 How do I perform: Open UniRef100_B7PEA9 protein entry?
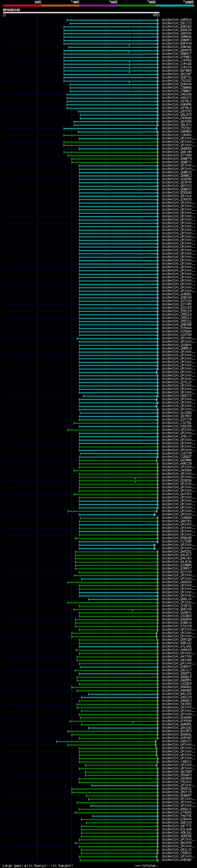click(x=177, y=721)
